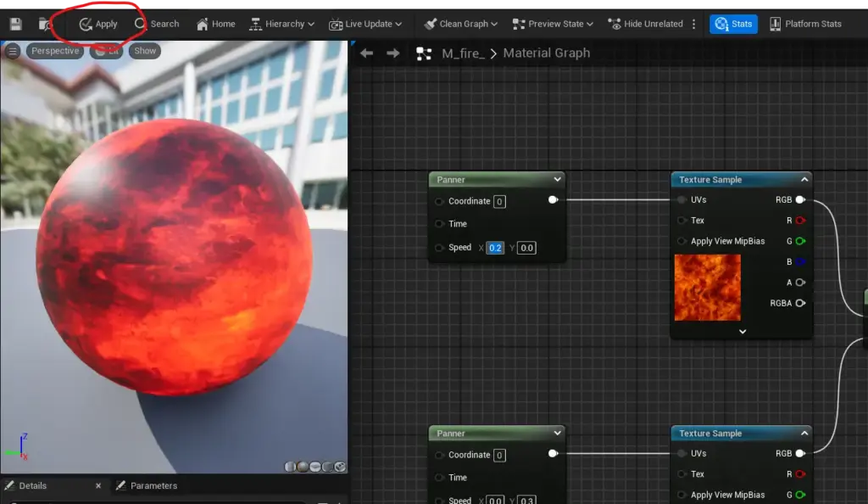
Task: Toggle Hide Unrelated nodes
Action: 645,24
